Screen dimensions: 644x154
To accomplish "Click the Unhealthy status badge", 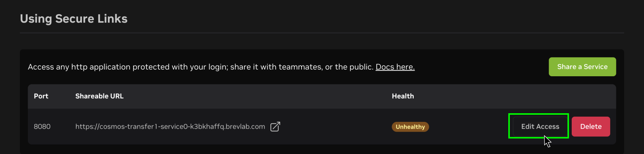I will (x=410, y=127).
